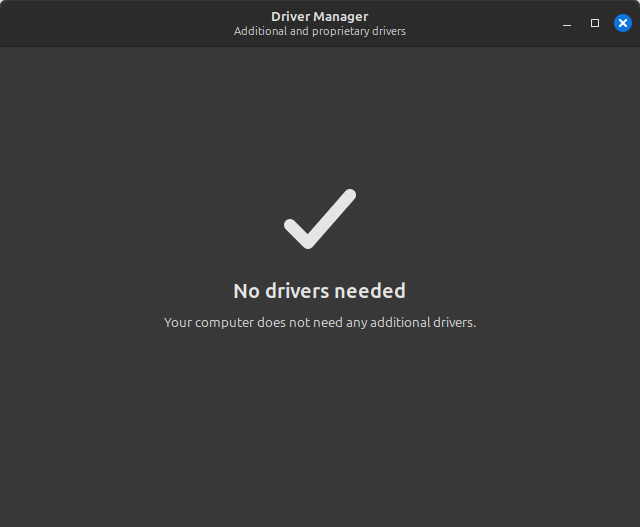640x527 pixels.
Task: Click the large checkmark status icon
Action: [x=320, y=219]
